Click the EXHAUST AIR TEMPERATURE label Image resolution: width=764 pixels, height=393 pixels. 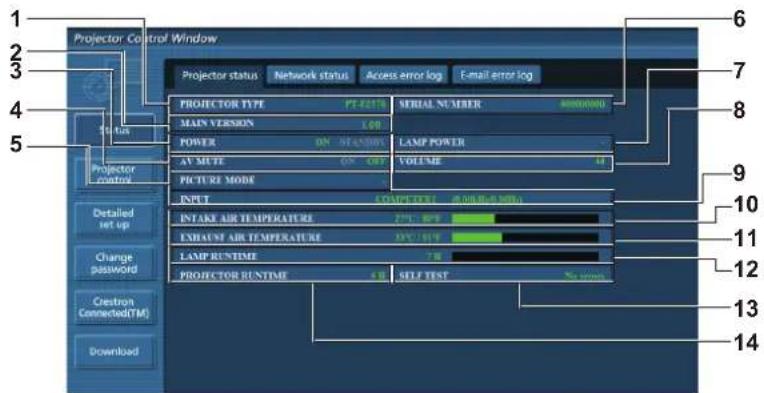coord(250,238)
